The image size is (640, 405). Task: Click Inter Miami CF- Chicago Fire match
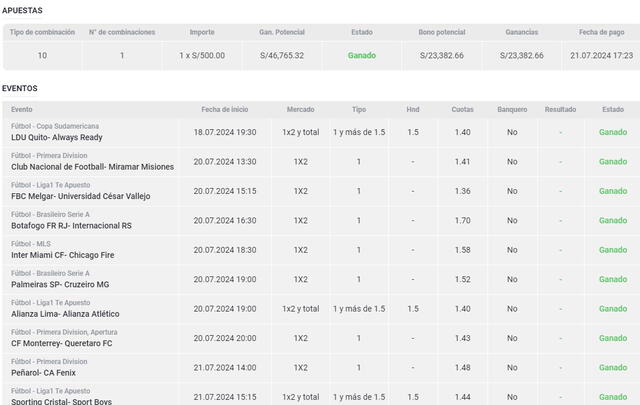(63, 255)
